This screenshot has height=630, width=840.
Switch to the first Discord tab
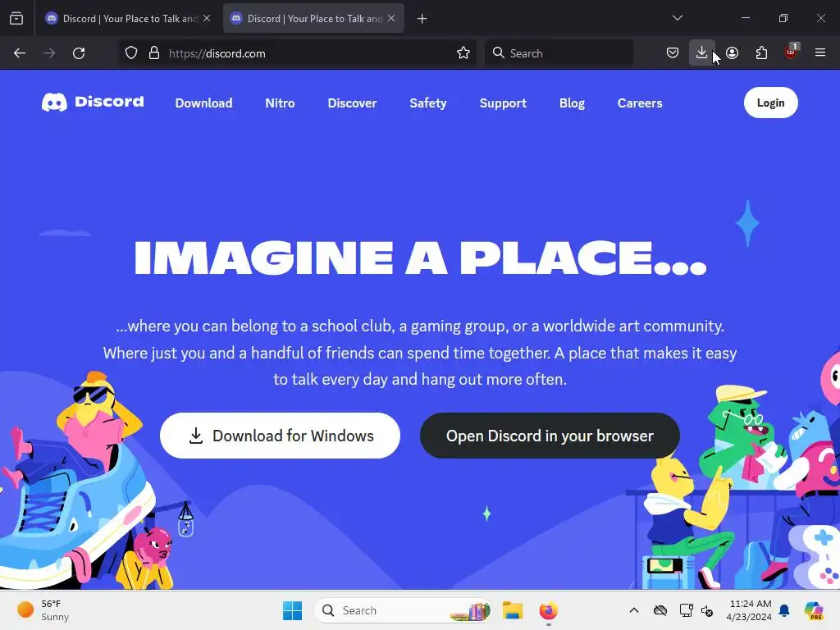[128, 18]
